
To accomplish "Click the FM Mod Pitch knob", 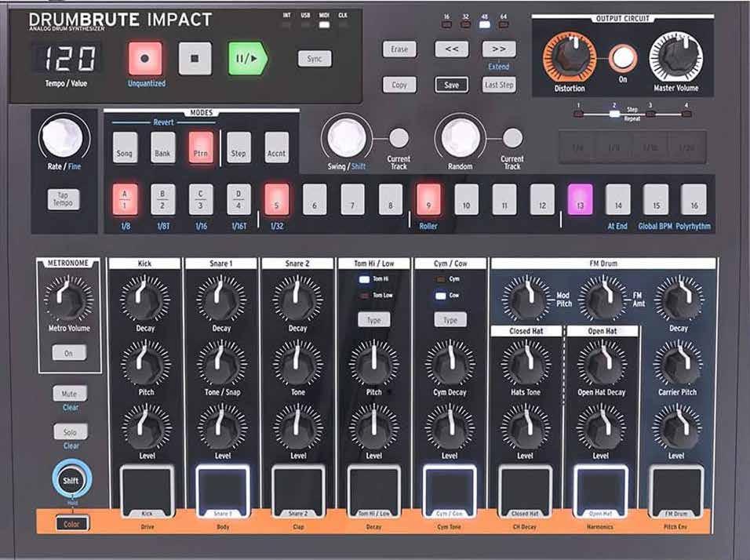I will pos(526,300).
